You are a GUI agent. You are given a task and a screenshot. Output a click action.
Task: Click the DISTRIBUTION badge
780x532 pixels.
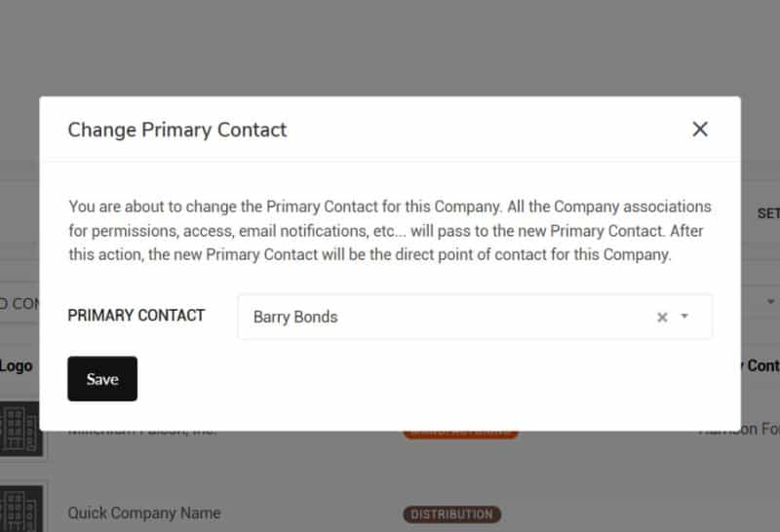click(451, 514)
